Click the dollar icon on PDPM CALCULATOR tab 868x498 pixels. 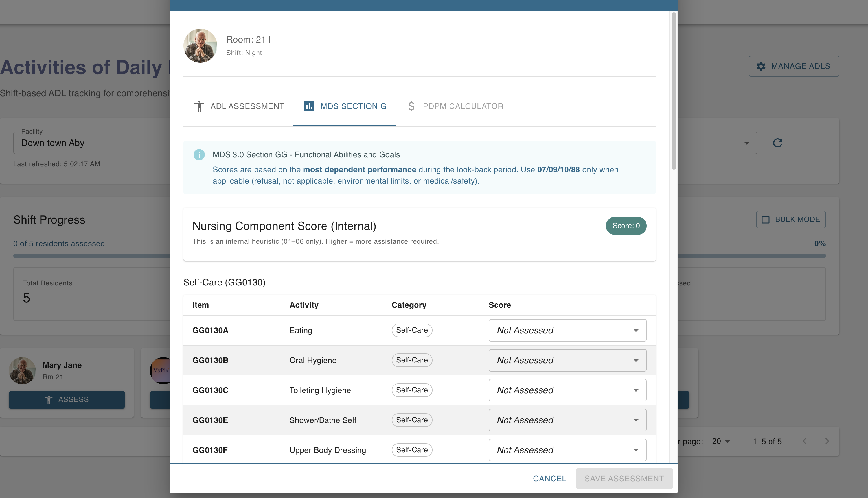(411, 106)
